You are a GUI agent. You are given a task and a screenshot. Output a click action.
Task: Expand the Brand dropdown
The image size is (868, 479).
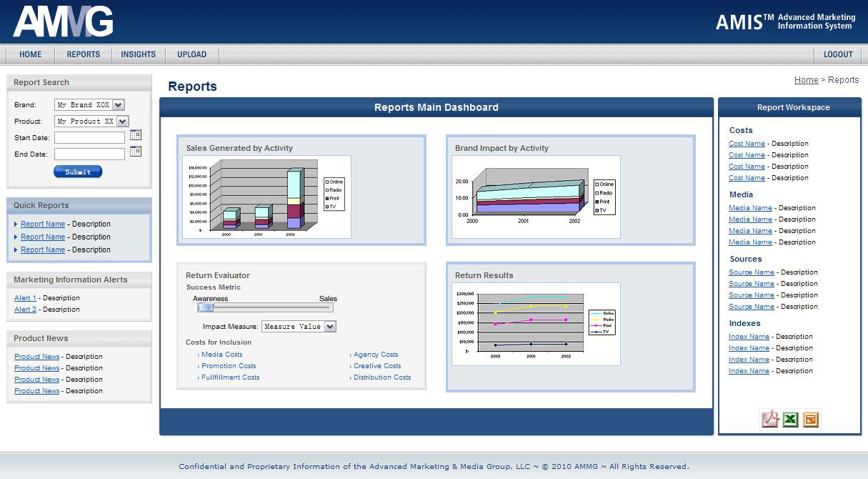coord(119,105)
